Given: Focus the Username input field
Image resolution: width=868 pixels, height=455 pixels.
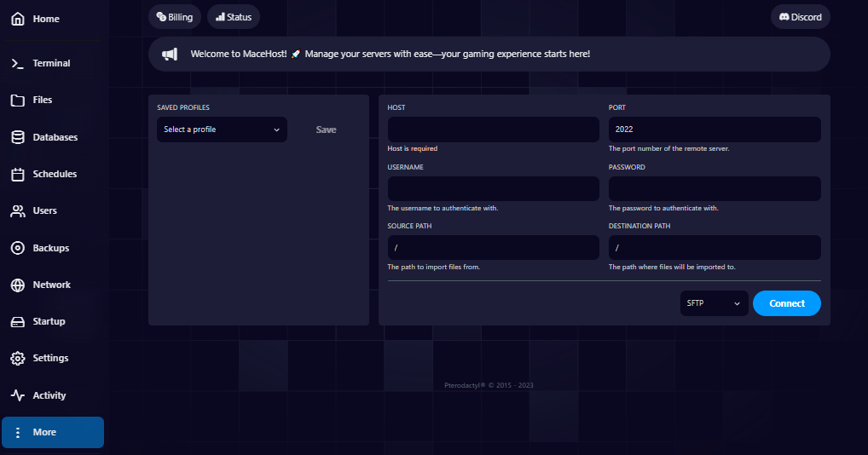Looking at the screenshot, I should (493, 188).
